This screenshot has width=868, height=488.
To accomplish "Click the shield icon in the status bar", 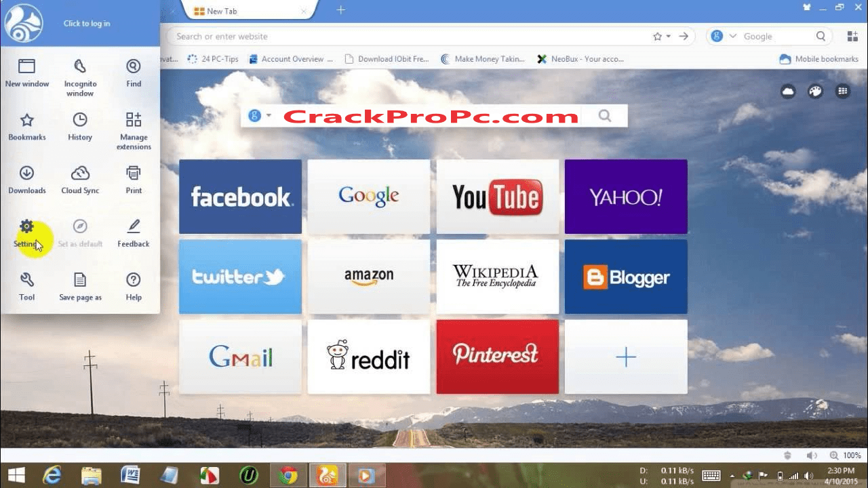I will (787, 455).
